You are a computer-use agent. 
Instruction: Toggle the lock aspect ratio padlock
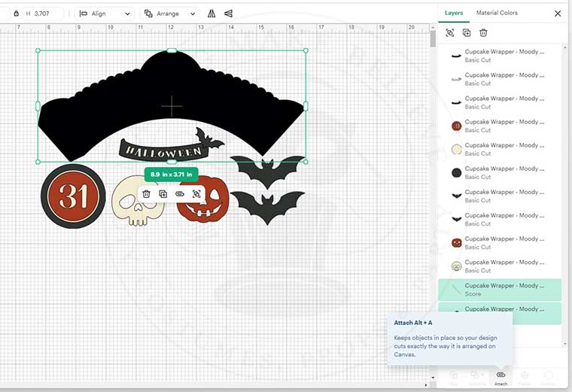click(16, 14)
